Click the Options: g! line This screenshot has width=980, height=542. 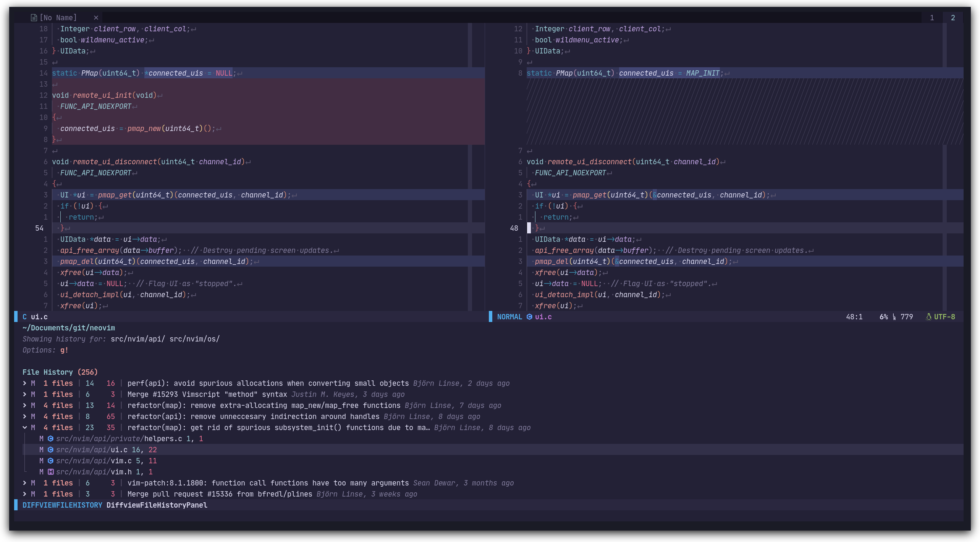coord(45,350)
